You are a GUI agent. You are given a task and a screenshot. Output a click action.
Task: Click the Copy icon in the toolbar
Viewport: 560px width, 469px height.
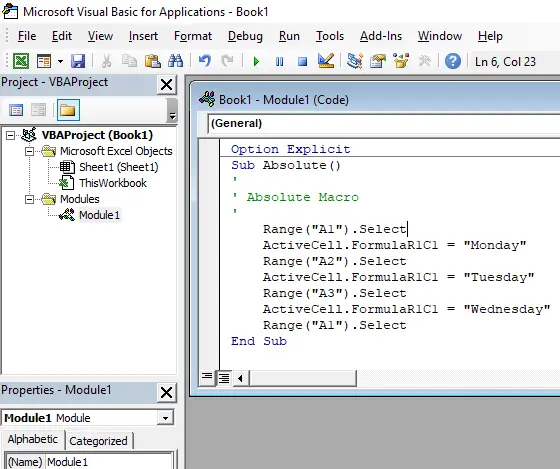click(129, 61)
